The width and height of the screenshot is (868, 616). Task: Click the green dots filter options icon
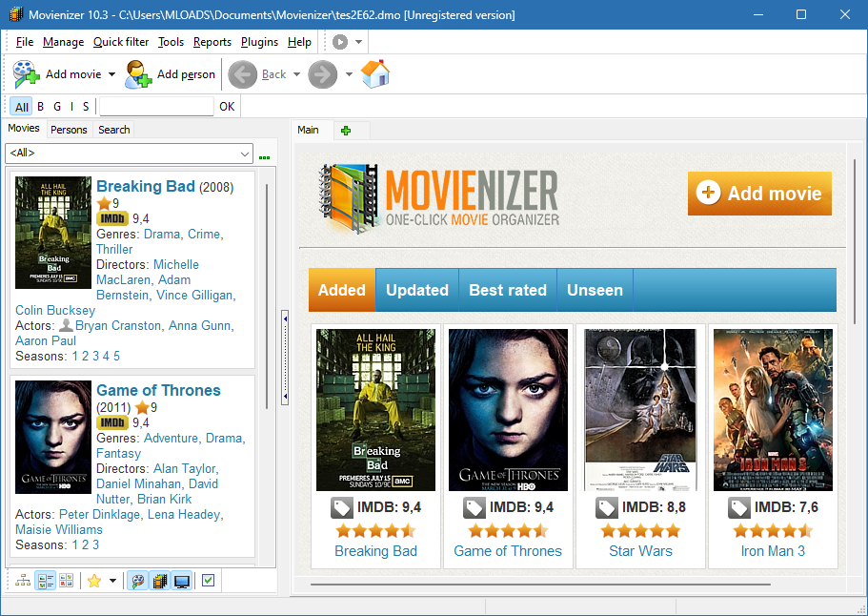(x=265, y=158)
